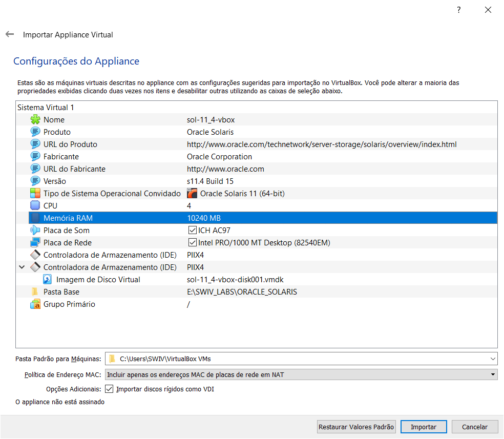Click the virtual disk image icon
This screenshot has height=439, width=504.
pyautogui.click(x=47, y=279)
